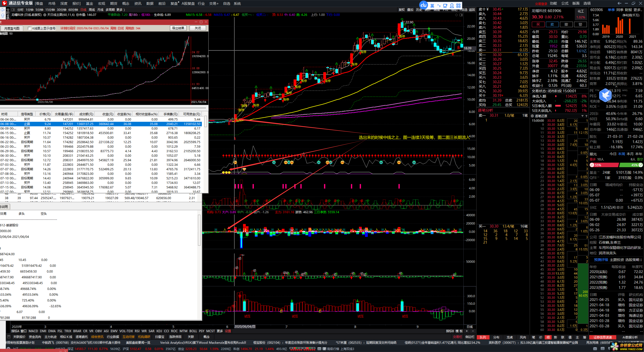This screenshot has height=352, width=644.
Task: Toggle the 侧边栏 panel
Action: pyautogui.click(x=470, y=337)
